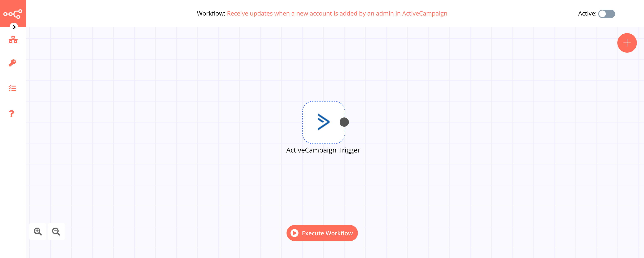
Task: Click the ActiveCampaign Trigger node
Action: click(x=323, y=122)
